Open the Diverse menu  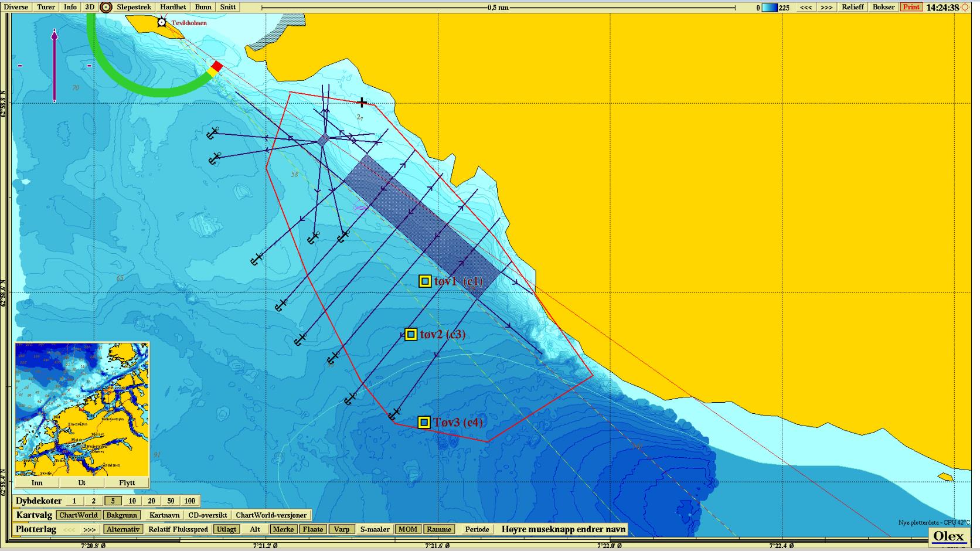point(16,7)
